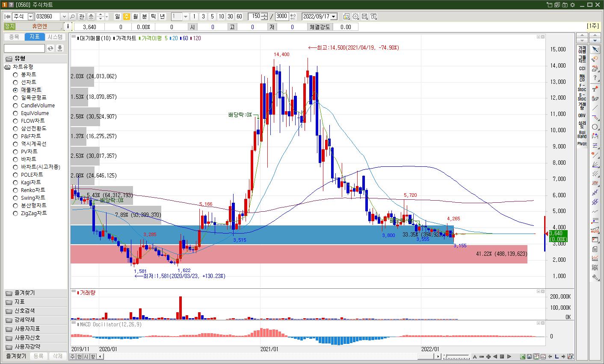This screenshot has width=604, height=364.
Task: Open the date 2022/09/17 dropdown
Action: click(334, 17)
